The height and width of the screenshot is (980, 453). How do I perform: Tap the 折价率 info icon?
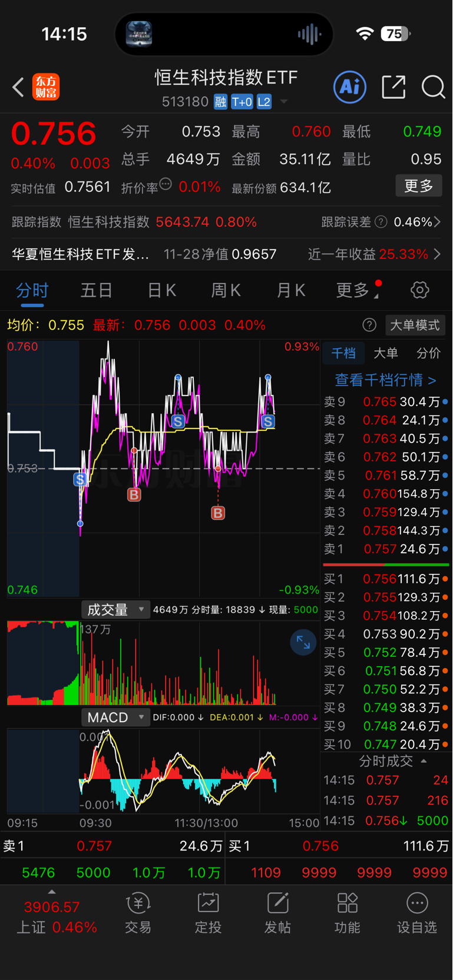click(x=166, y=184)
